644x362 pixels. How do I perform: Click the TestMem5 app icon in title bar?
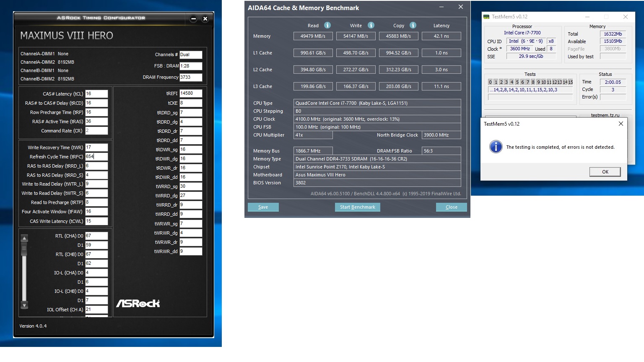486,17
